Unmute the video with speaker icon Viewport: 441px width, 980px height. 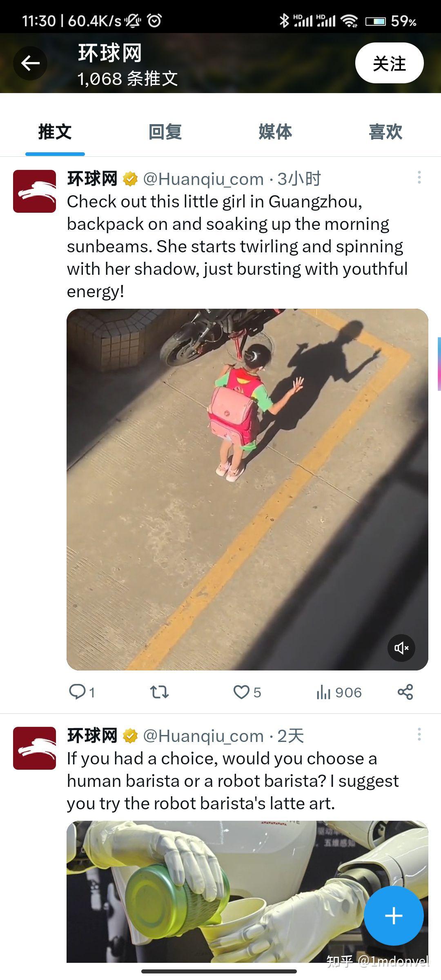click(401, 648)
